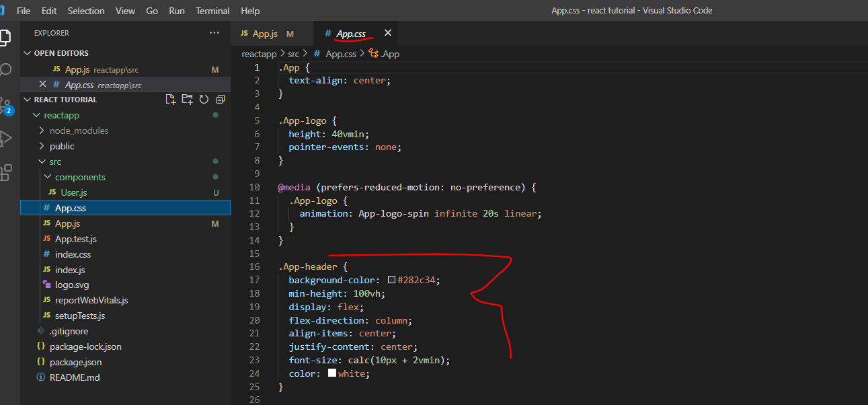Click the New Folder icon in explorer
This screenshot has height=405, width=868.
click(187, 100)
